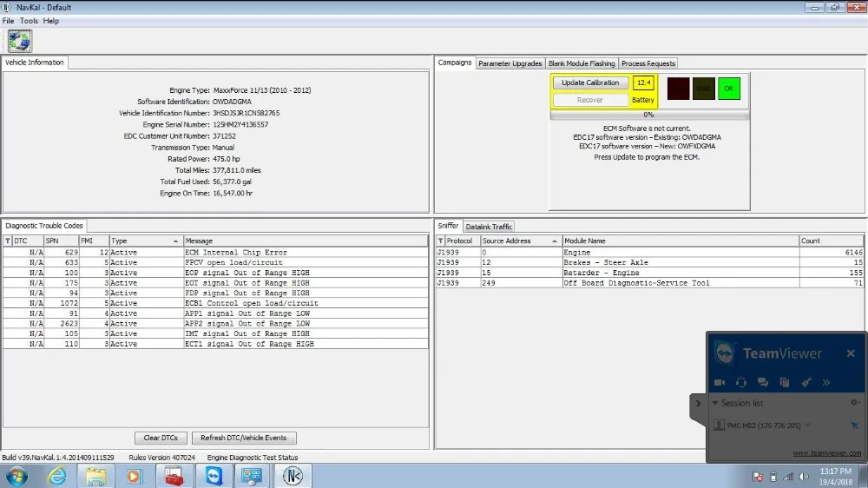Open TeamViewer file transfer icon
Image resolution: width=868 pixels, height=488 pixels.
coord(784,382)
